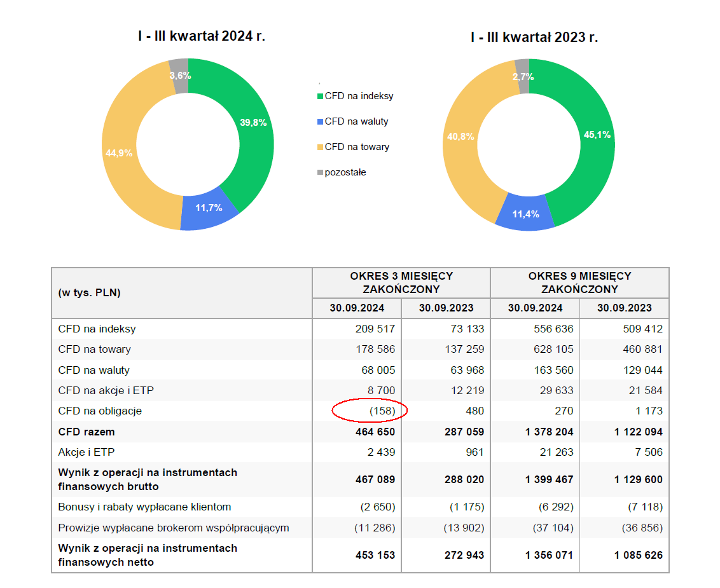Select the 39,8% green segment label
Image resolution: width=720 pixels, height=588 pixels.
(254, 123)
